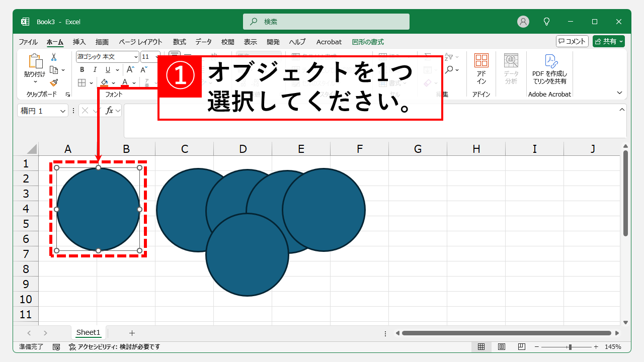Viewport: 644px width, 362px height.
Task: Select column H header
Action: click(x=476, y=149)
